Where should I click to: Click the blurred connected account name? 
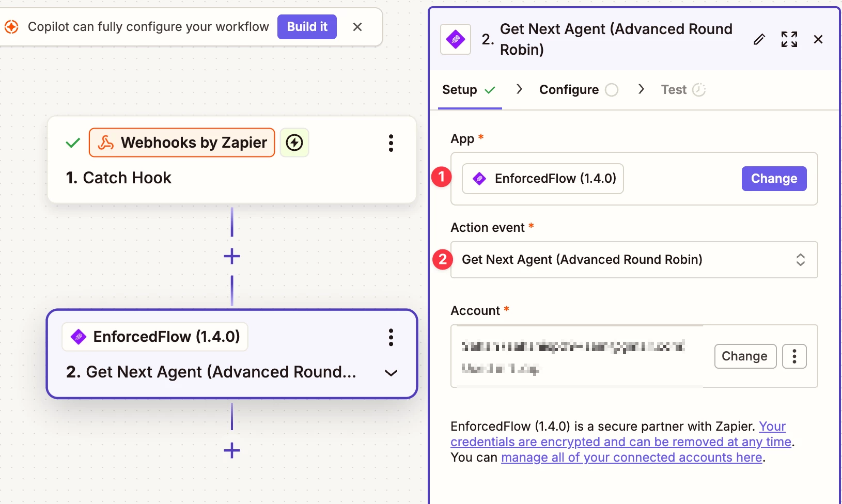tap(573, 346)
